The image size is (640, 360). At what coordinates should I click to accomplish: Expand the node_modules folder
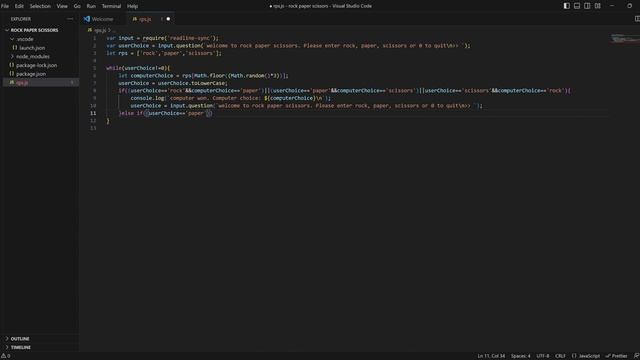point(33,56)
